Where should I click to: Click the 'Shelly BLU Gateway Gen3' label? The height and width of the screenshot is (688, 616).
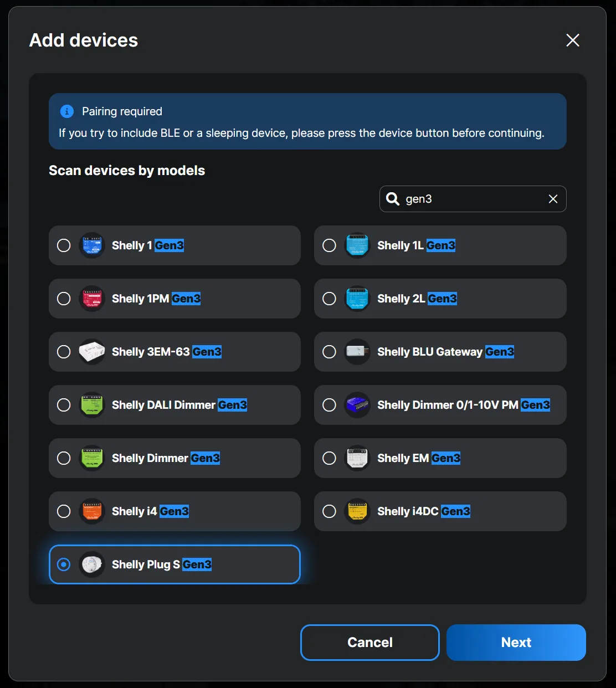(x=446, y=352)
